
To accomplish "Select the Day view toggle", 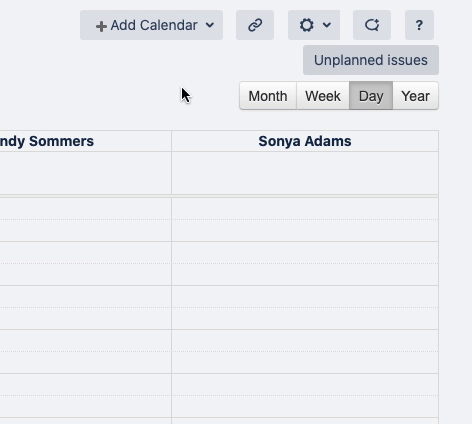I will pyautogui.click(x=371, y=96).
